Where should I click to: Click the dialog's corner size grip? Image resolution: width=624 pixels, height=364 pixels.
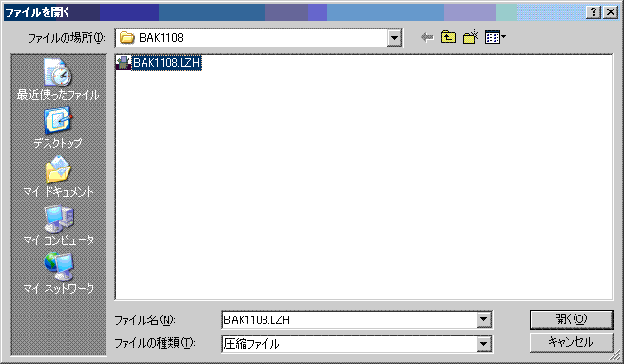tap(615, 354)
